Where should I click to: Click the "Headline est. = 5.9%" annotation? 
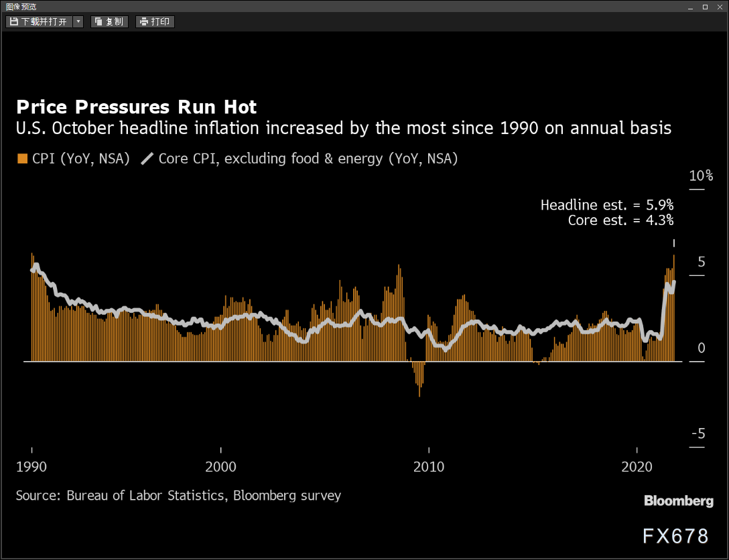607,205
